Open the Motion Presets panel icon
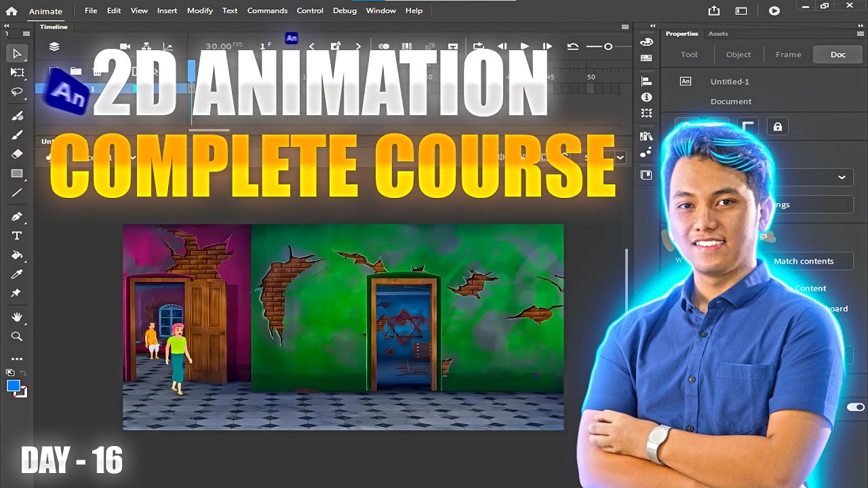 coord(646,152)
